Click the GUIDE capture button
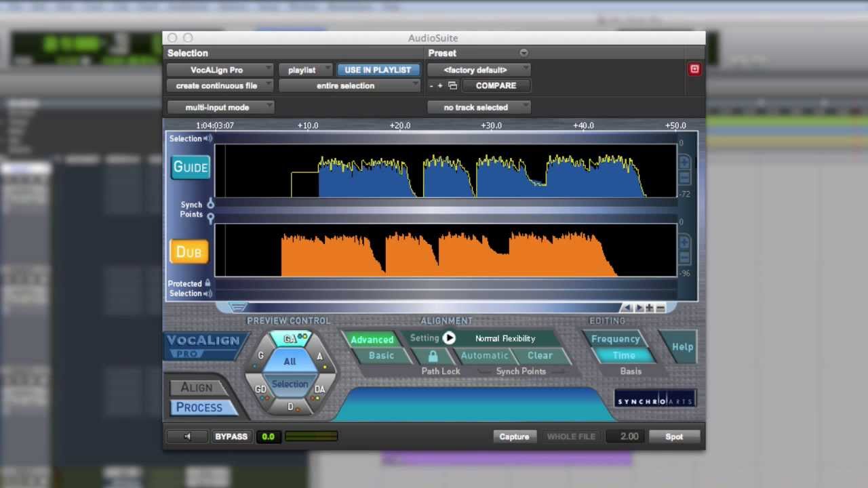 point(190,167)
